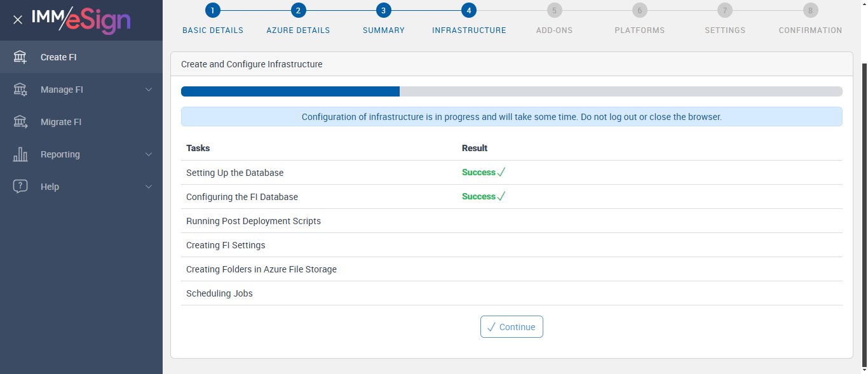Select Platforms step label

tap(640, 30)
